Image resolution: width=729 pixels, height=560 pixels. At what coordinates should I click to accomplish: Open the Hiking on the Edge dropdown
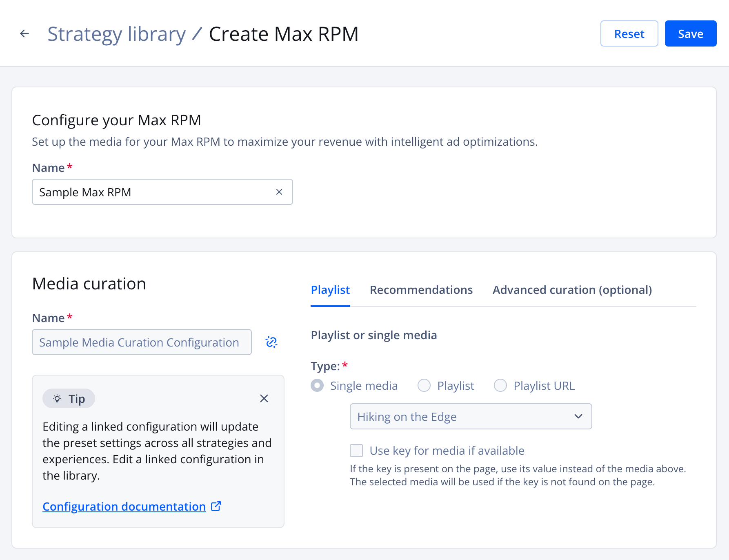click(x=470, y=416)
